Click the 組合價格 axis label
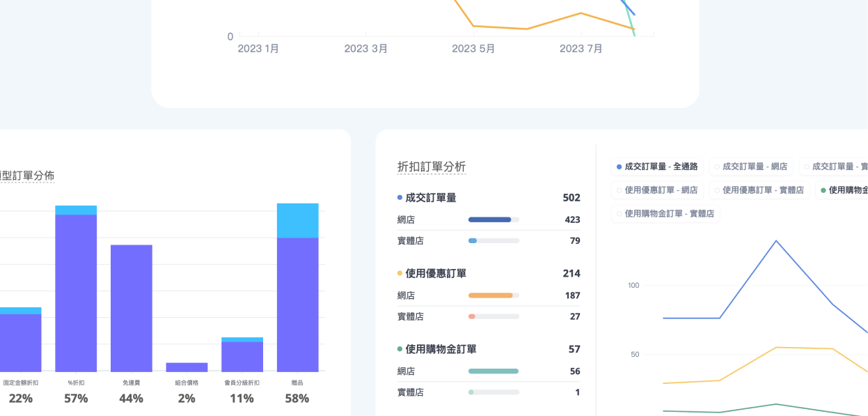This screenshot has height=416, width=868. [x=187, y=383]
